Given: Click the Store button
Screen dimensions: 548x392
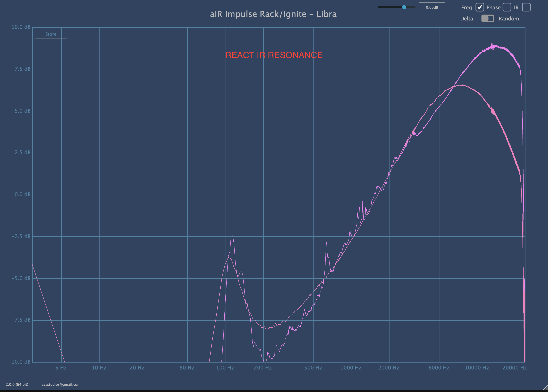Looking at the screenshot, I should (51, 34).
